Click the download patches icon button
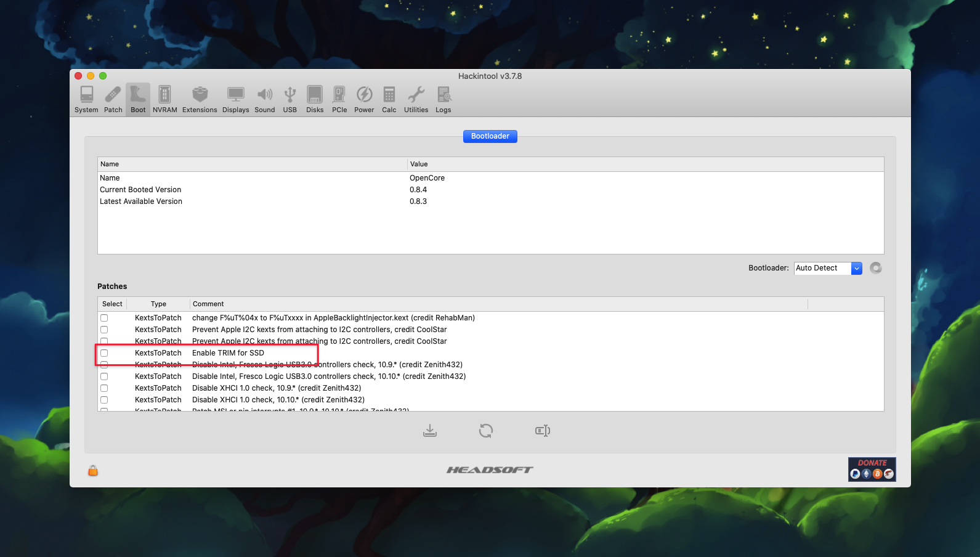This screenshot has width=980, height=557. click(x=430, y=431)
